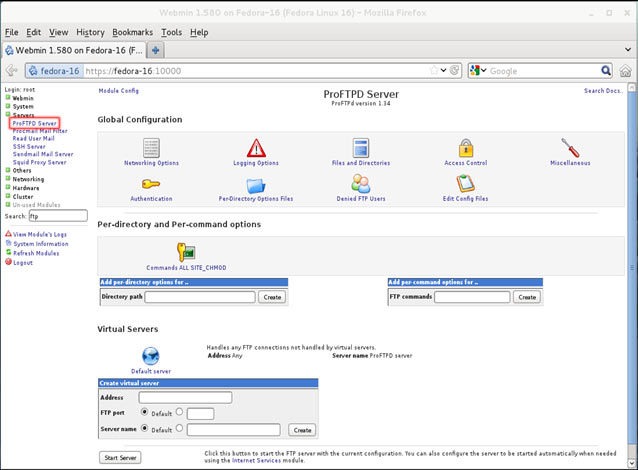Screen dimensions: 638x470
Task: Open the Help menu
Action: (199, 32)
